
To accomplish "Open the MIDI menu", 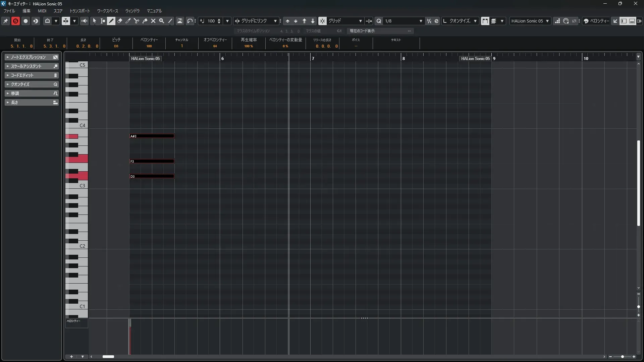I will tap(42, 11).
